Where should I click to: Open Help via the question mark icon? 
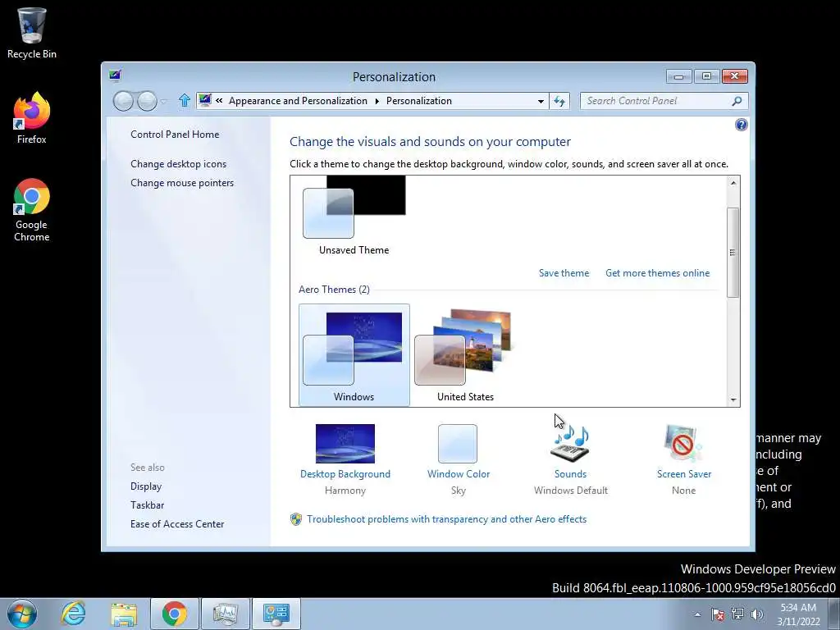click(x=742, y=125)
